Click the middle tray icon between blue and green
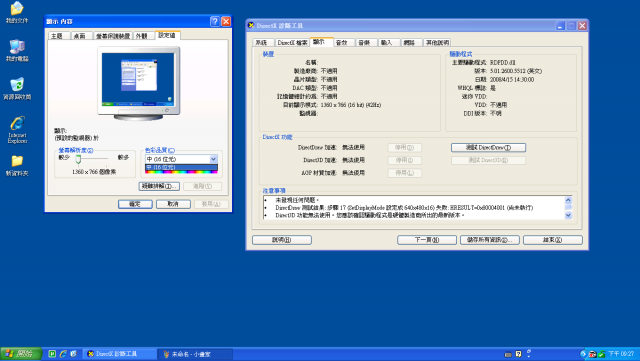The image size is (640, 361). (592, 354)
